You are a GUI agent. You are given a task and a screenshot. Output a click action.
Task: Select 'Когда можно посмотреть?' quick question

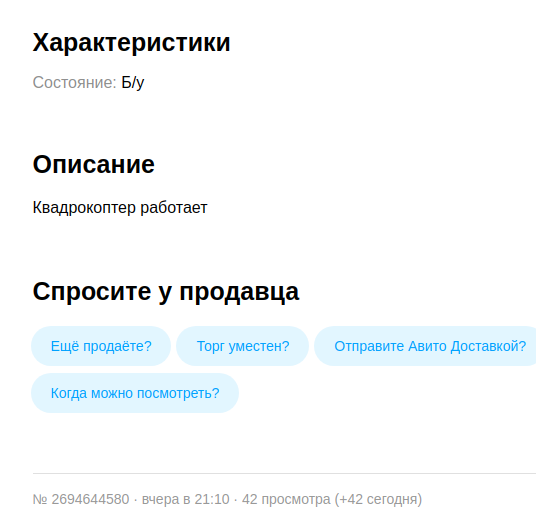(135, 393)
